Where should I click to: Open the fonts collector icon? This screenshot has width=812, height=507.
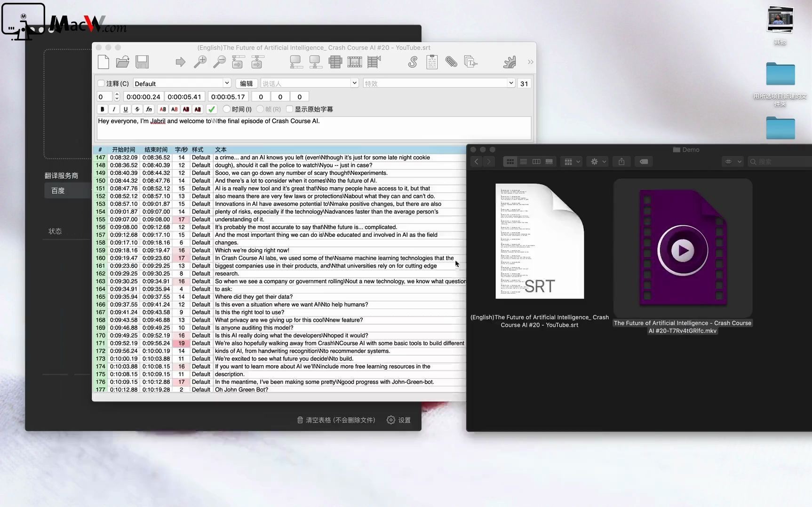[470, 62]
